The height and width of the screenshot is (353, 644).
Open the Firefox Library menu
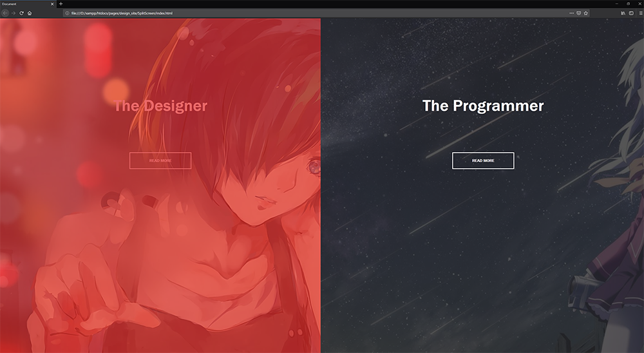[623, 13]
